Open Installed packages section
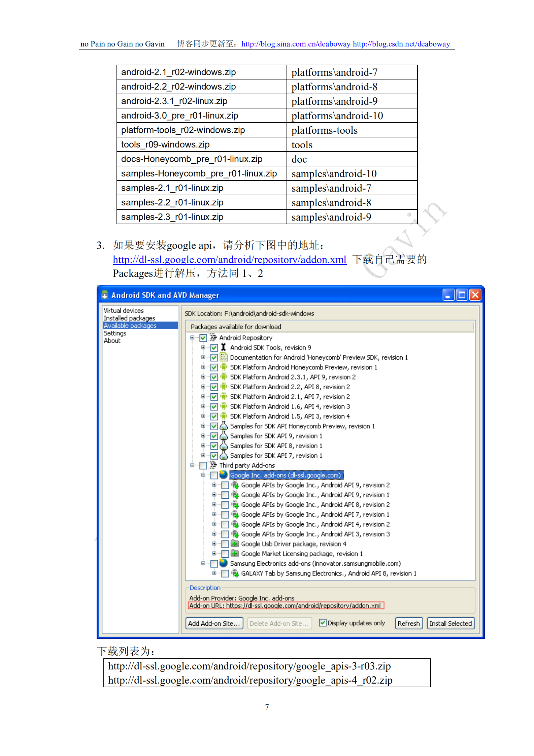Viewport: 534px width, 756px height. pyautogui.click(x=129, y=318)
